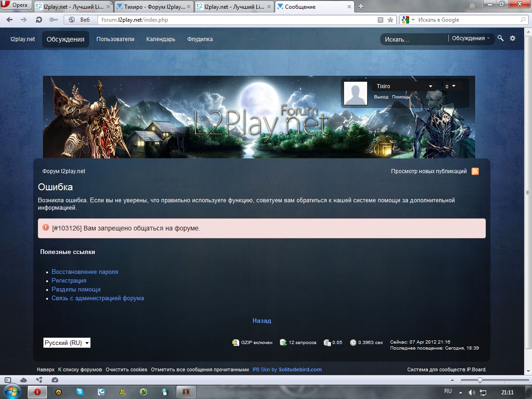Expand the 'Обсуждения' search scope dropdown

pyautogui.click(x=471, y=38)
